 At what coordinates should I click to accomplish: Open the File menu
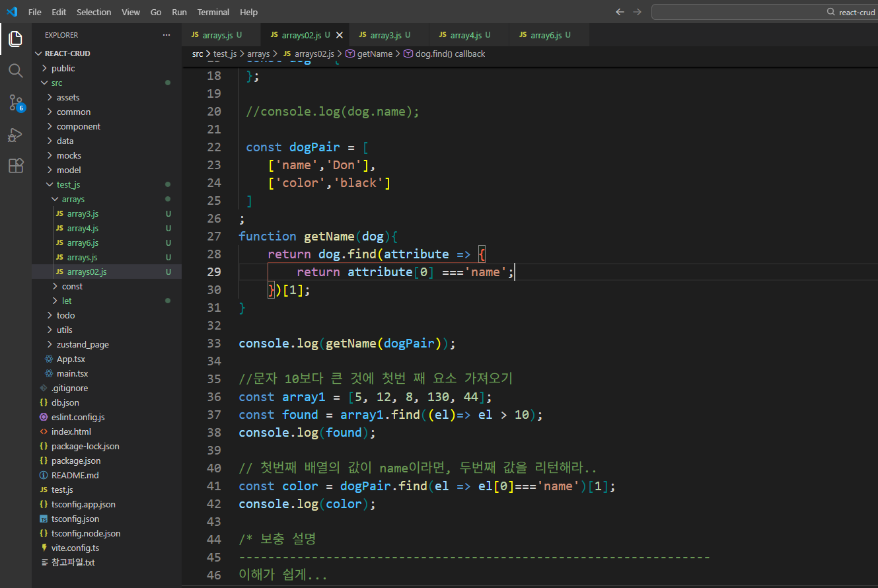click(x=35, y=12)
